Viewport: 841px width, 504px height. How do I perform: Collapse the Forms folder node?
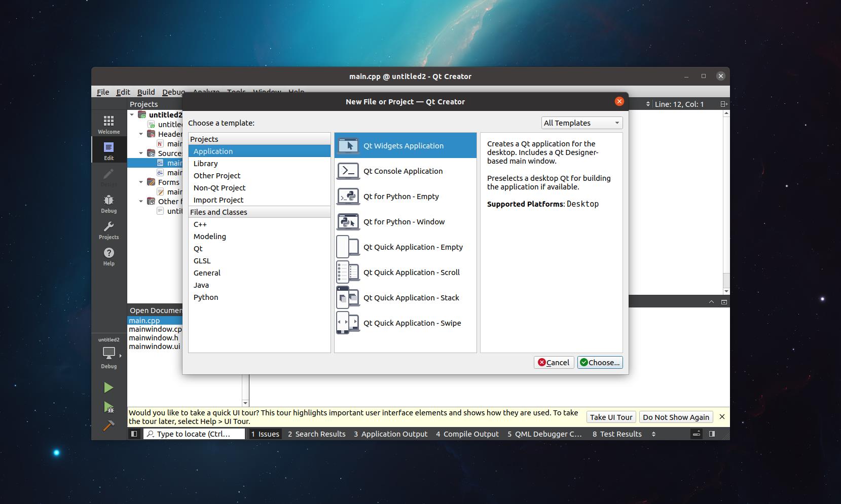[x=141, y=182]
